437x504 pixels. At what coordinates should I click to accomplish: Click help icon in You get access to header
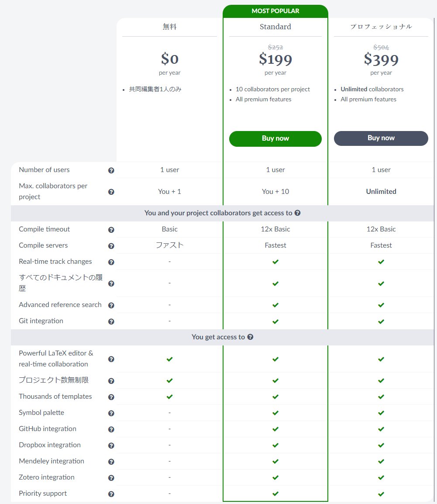pos(250,337)
